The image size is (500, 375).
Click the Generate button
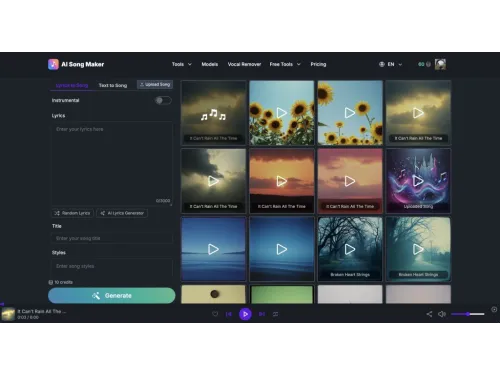click(112, 296)
